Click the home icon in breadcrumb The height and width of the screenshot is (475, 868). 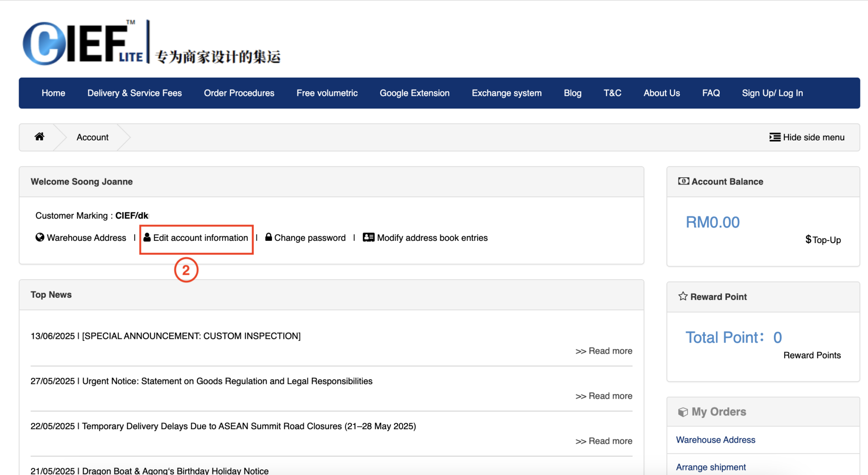tap(39, 137)
